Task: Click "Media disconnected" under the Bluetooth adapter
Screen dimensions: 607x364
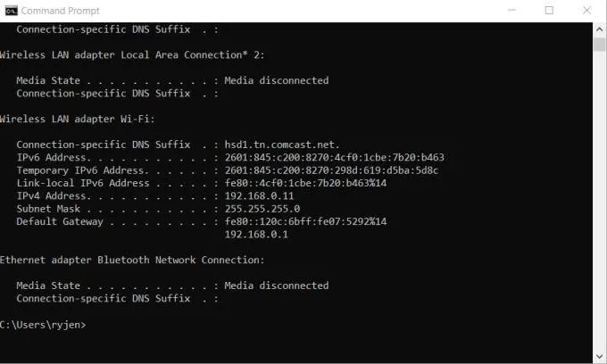Action: click(276, 286)
